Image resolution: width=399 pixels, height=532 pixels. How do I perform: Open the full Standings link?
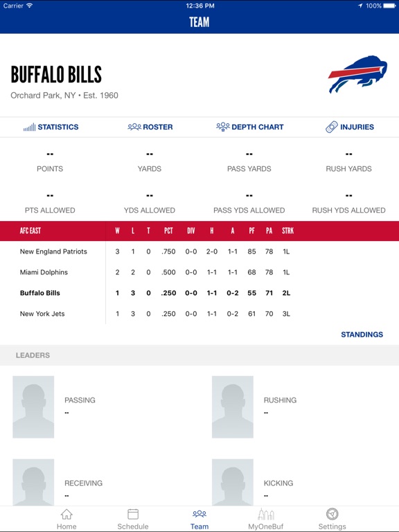(x=362, y=335)
